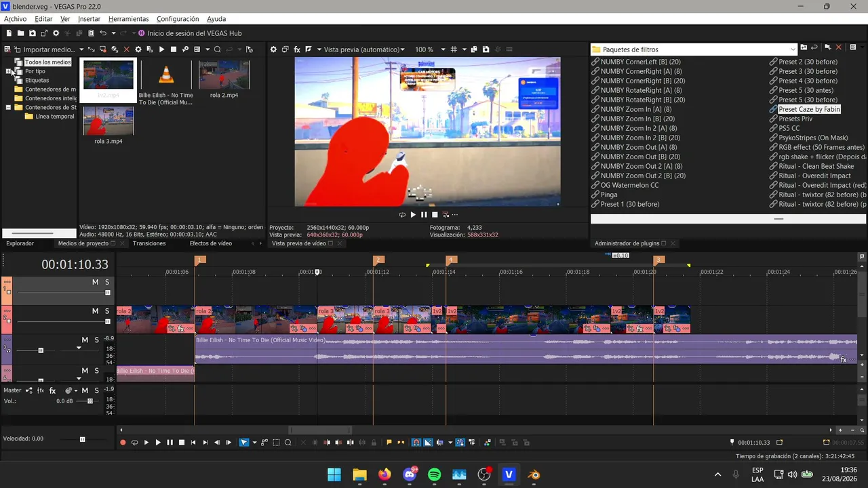Open the Archivo menu
This screenshot has width=868, height=488.
[x=15, y=19]
